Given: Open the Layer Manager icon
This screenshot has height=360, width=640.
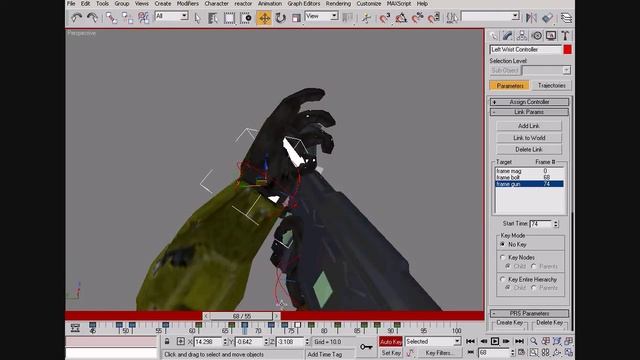Looking at the screenshot, I should (x=566, y=18).
